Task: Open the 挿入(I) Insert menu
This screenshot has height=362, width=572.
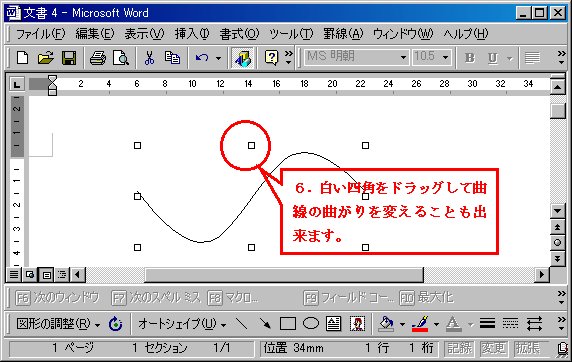Action: pos(192,34)
